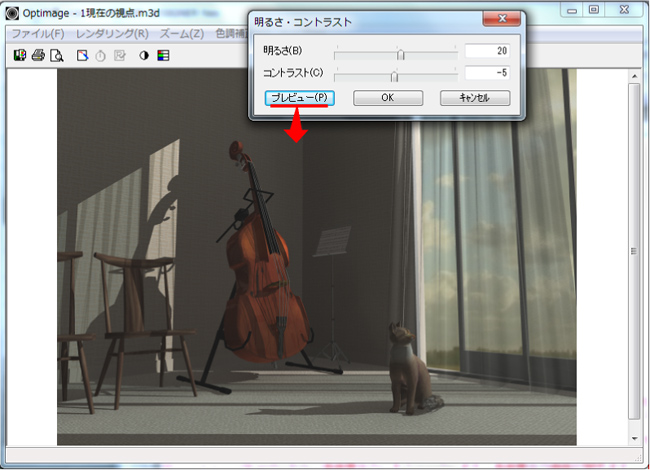Click the キャンセル button
The image size is (650, 470).
475,98
